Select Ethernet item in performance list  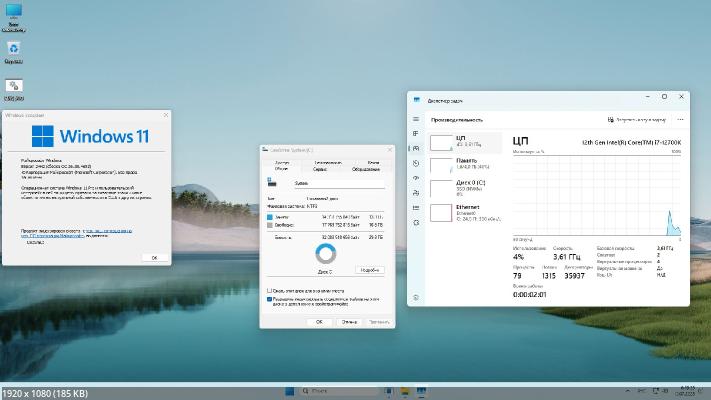(465, 213)
